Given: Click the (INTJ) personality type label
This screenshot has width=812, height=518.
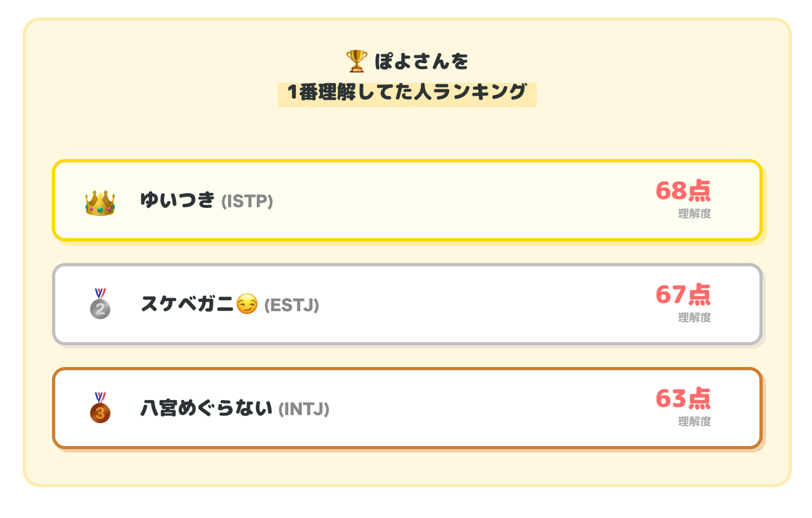Looking at the screenshot, I should point(304,409).
